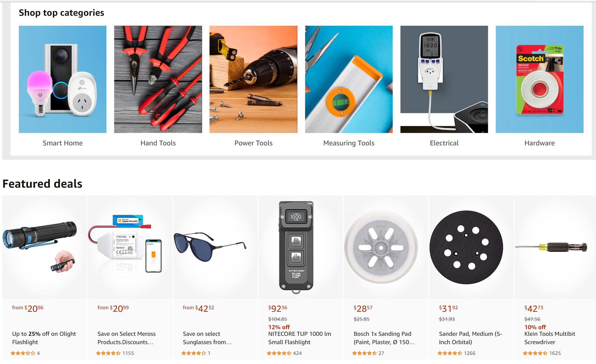Click the Smart Home category label
The height and width of the screenshot is (364, 596).
pyautogui.click(x=62, y=143)
